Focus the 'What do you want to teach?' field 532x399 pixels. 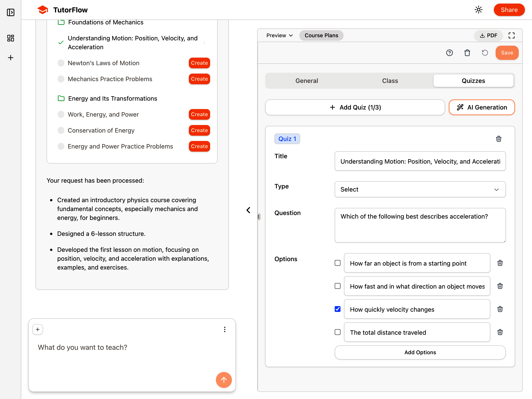pos(125,347)
